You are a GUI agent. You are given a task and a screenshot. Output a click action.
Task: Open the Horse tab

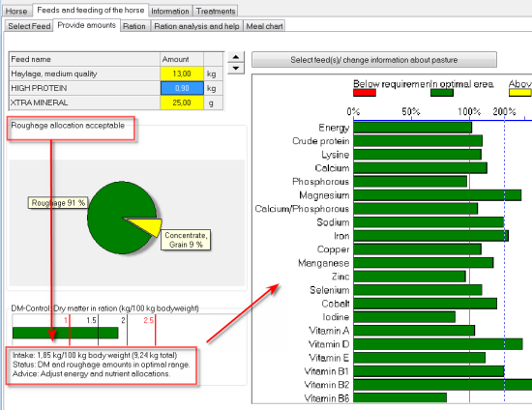click(16, 11)
